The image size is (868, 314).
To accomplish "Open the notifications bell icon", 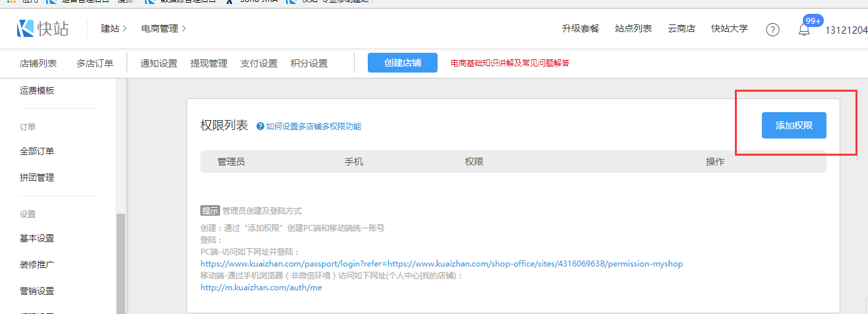I will click(x=803, y=30).
